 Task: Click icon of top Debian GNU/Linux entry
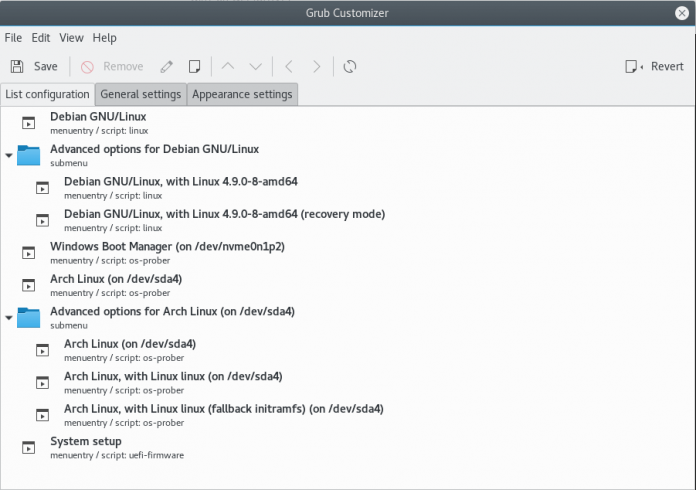pos(28,123)
